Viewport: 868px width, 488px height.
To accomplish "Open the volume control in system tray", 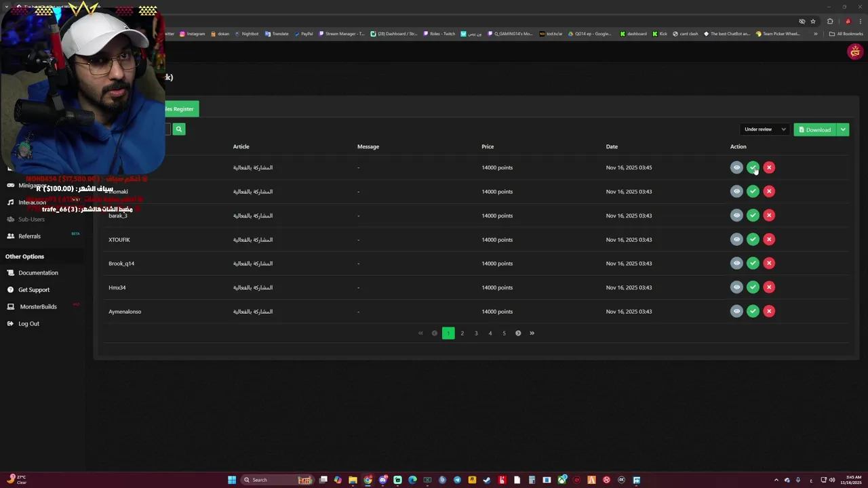I will pyautogui.click(x=833, y=480).
